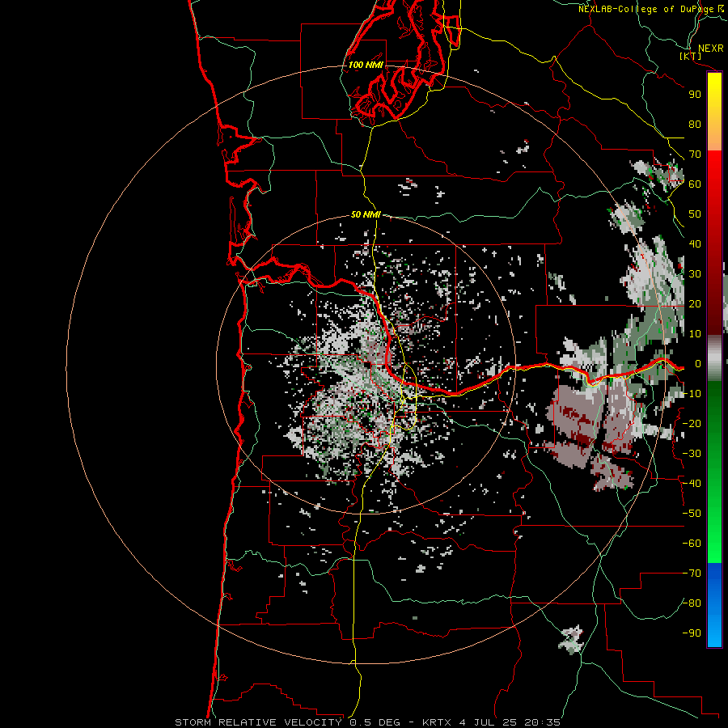Select the -30 knot scale label
728x728 pixels.
(692, 454)
